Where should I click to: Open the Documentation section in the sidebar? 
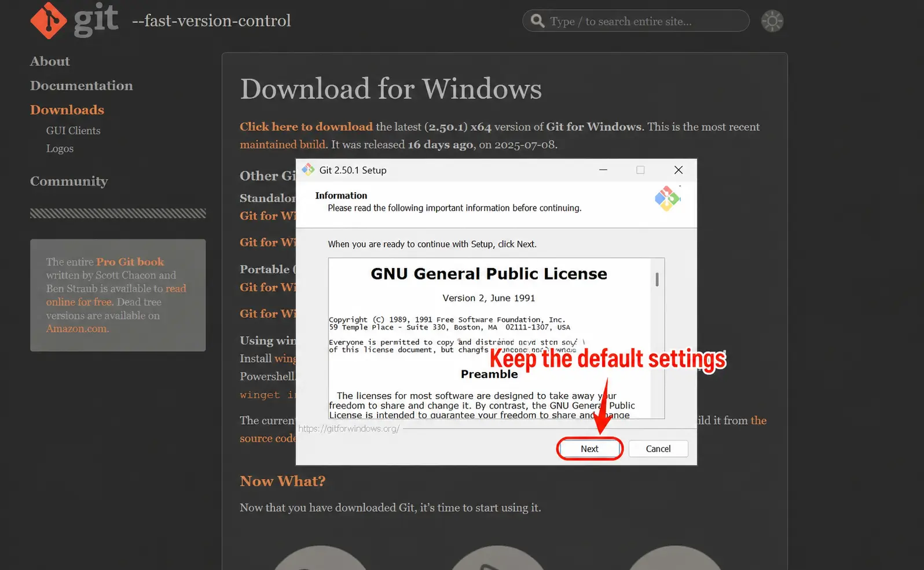(82, 86)
